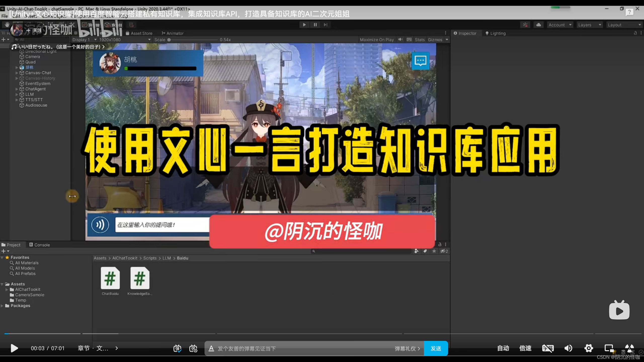Click LLM in the breadcrumb path

[167, 258]
